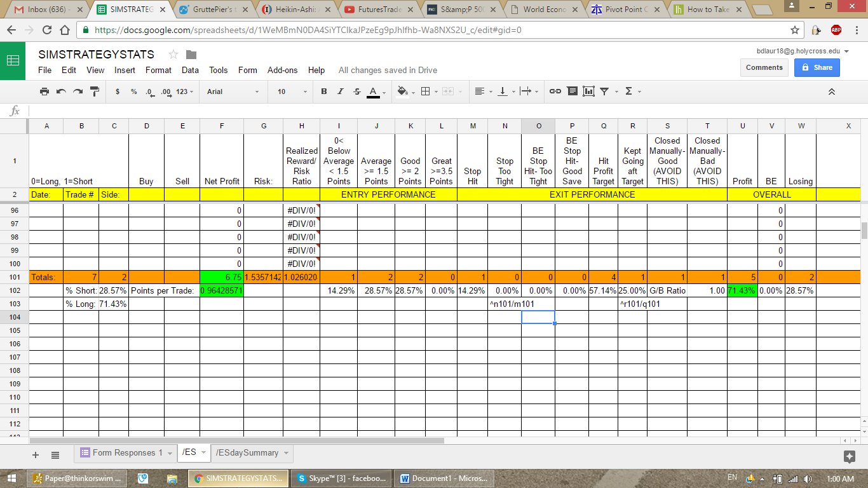Insert a chart with the toolbar icon
Image resolution: width=868 pixels, height=488 pixels.
click(x=588, y=91)
